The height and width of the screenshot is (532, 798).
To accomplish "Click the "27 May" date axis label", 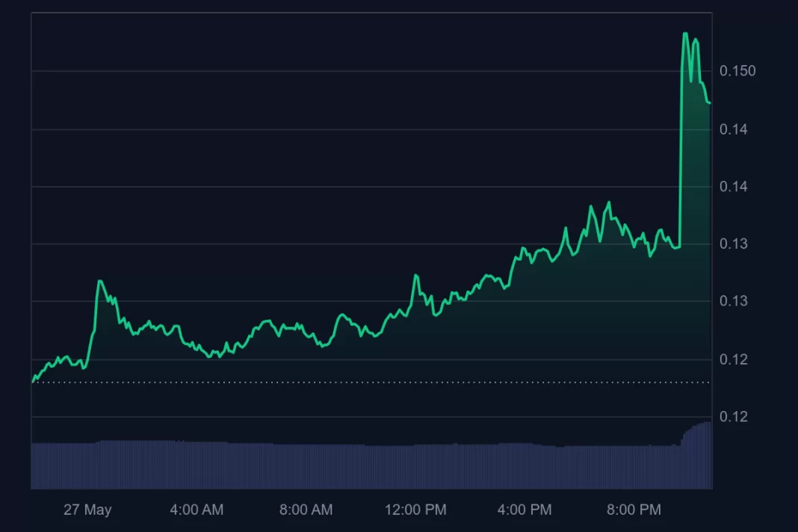I will pyautogui.click(x=87, y=510).
